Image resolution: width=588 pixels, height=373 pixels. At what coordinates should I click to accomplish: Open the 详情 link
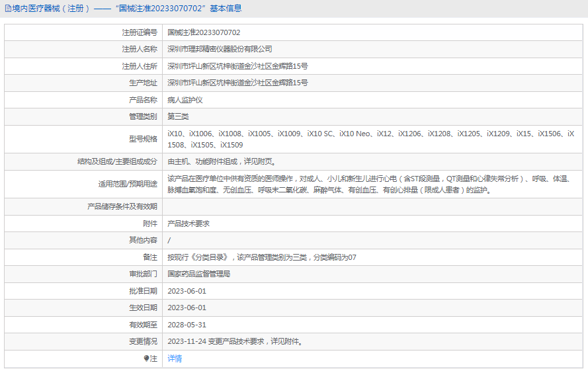click(x=175, y=358)
